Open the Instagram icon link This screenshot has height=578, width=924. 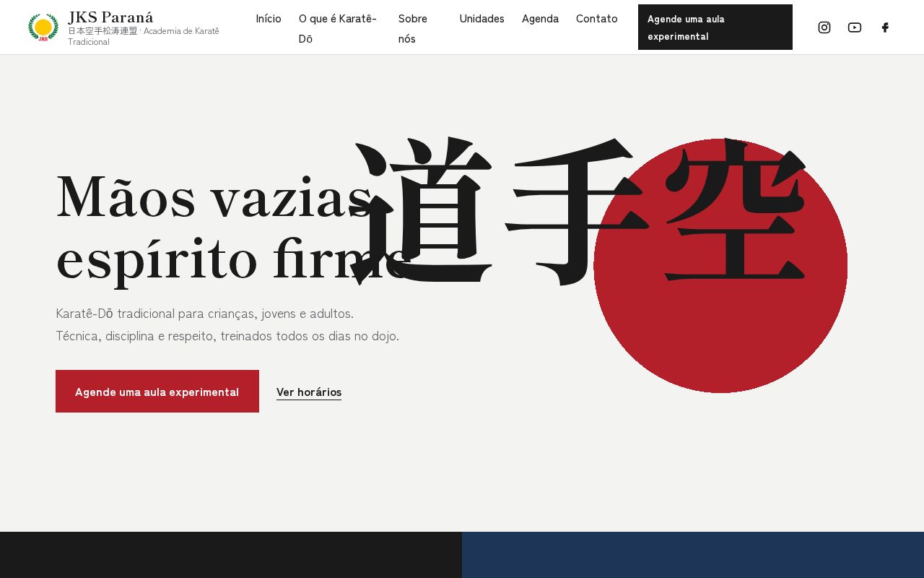[x=824, y=27]
